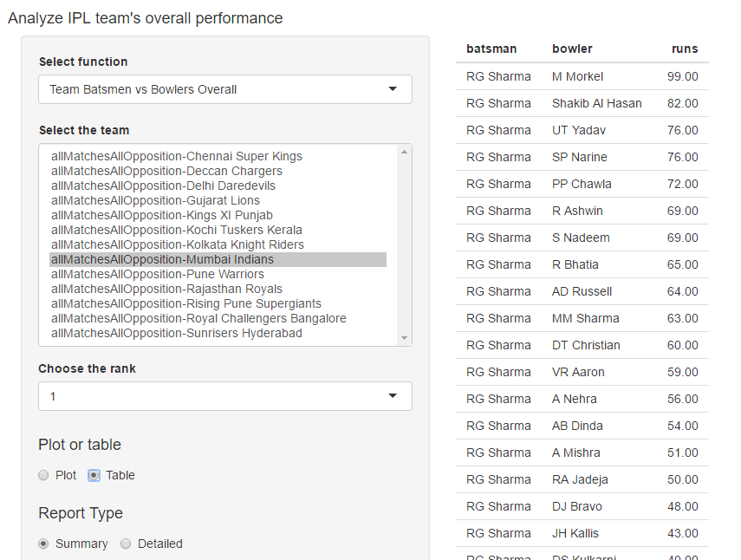Select Deccan Chargers in team list

[166, 172]
